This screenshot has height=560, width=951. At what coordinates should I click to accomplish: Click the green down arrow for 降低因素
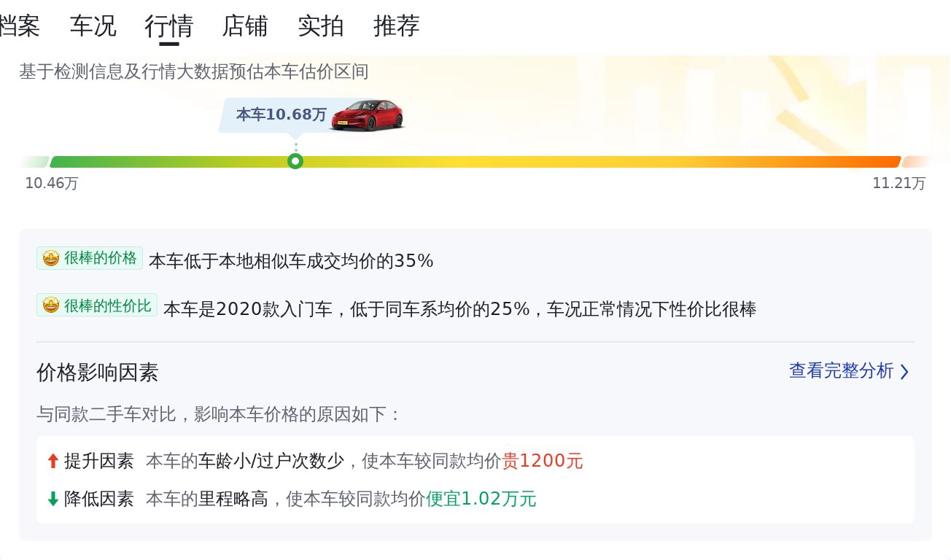point(53,499)
